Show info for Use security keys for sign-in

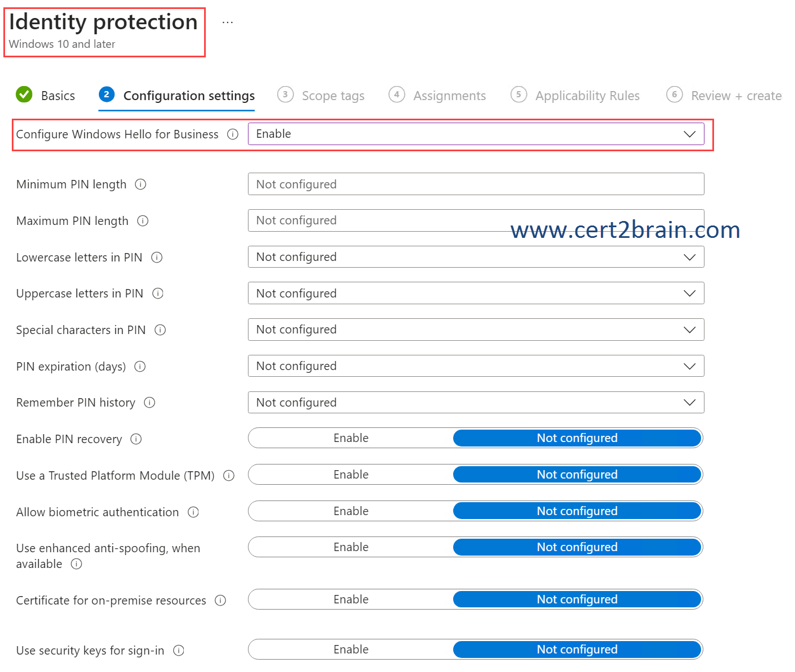(179, 651)
